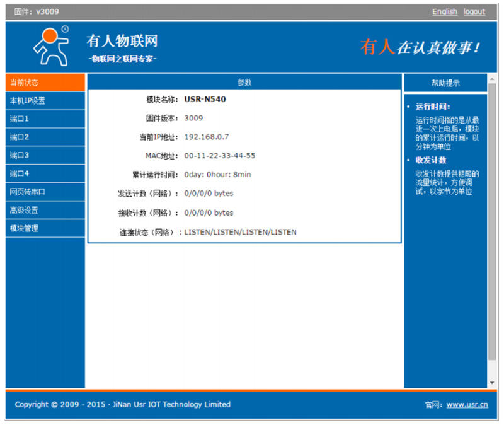Click the firmware version value 3009
The width and height of the screenshot is (504, 425).
pyautogui.click(x=193, y=118)
